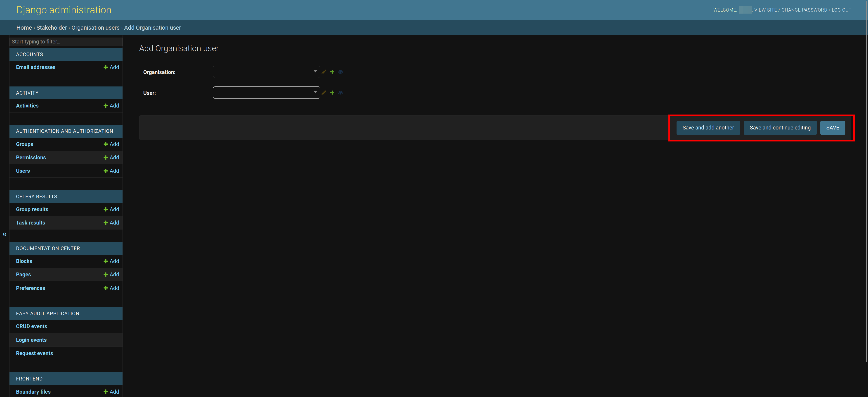
Task: Click the Email addresses Add link
Action: (x=111, y=67)
